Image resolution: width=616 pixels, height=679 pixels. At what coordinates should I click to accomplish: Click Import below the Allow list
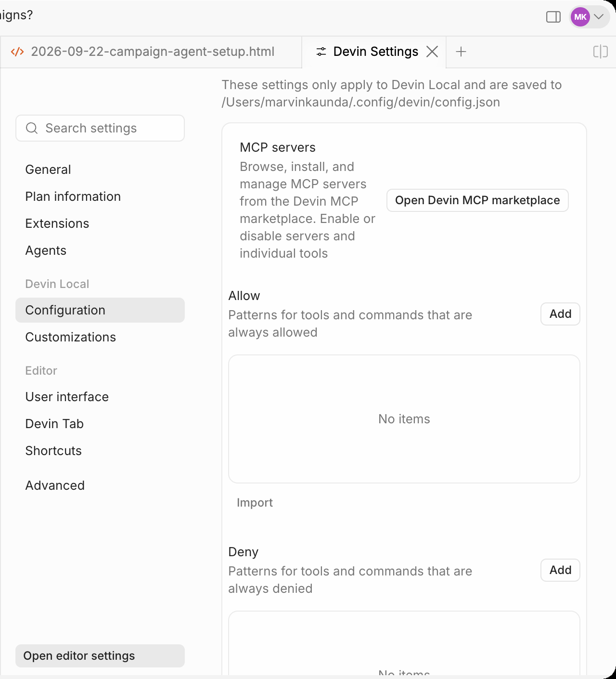[255, 503]
